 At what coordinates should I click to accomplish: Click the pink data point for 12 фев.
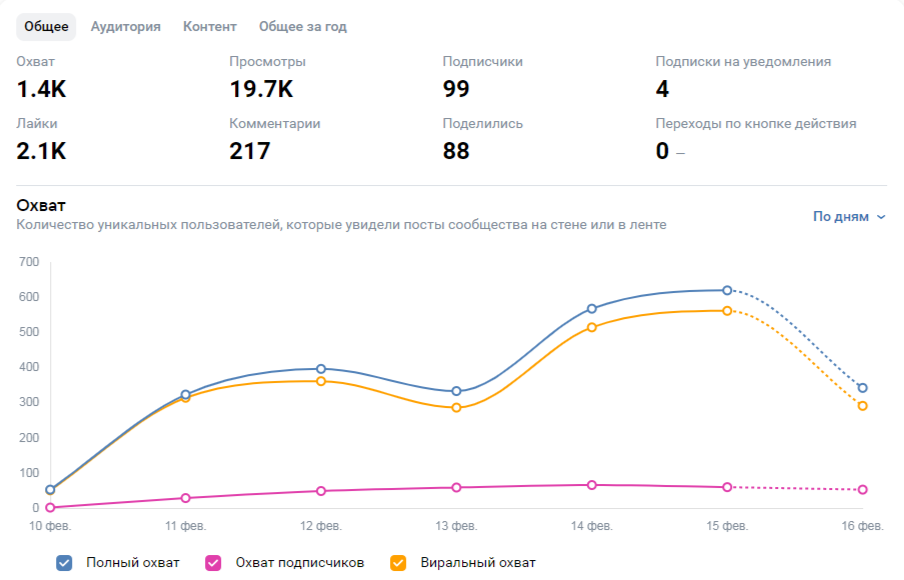tap(321, 491)
